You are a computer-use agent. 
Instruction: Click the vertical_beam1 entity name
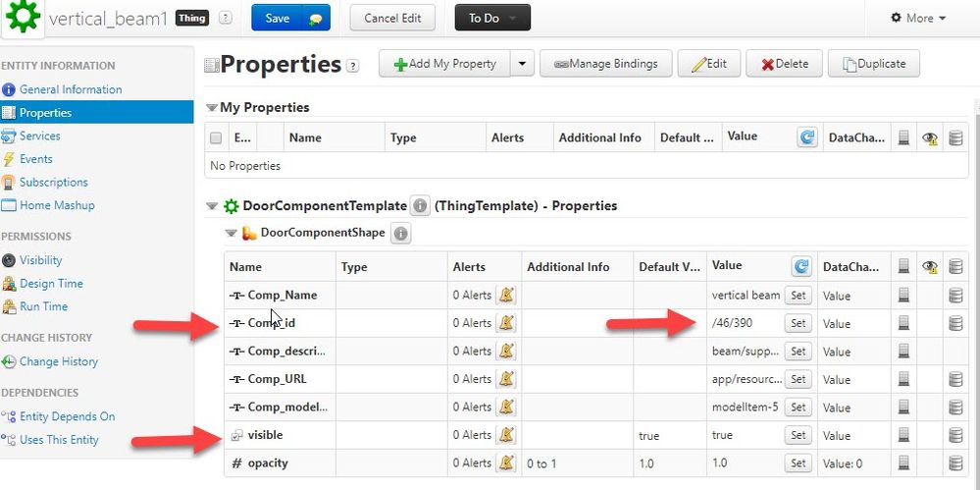click(x=108, y=18)
